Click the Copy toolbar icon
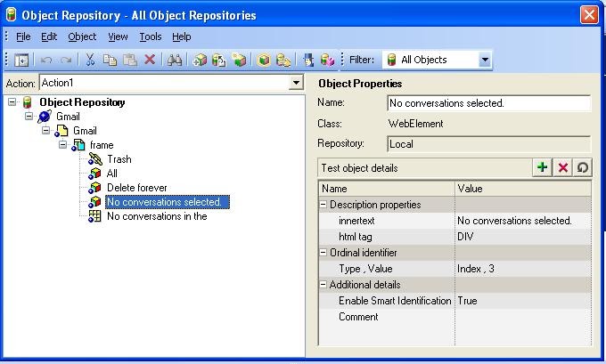606x364 pixels. click(111, 60)
